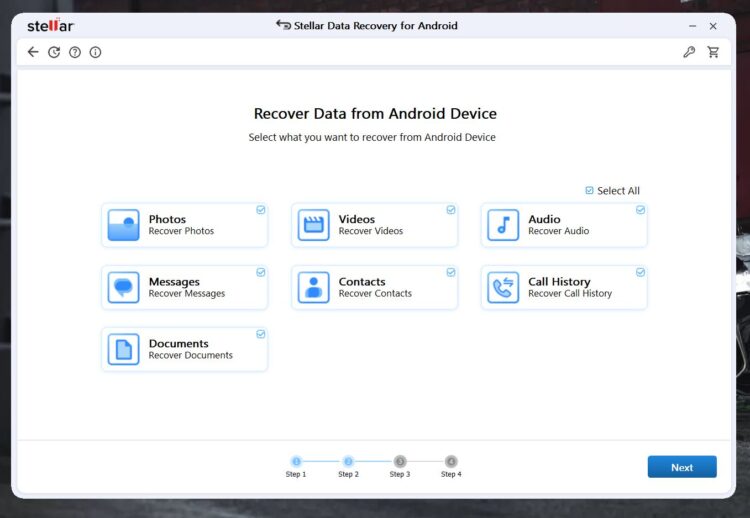This screenshot has width=750, height=518.
Task: Click the 'Recover Contacts' text
Action: [x=375, y=294]
